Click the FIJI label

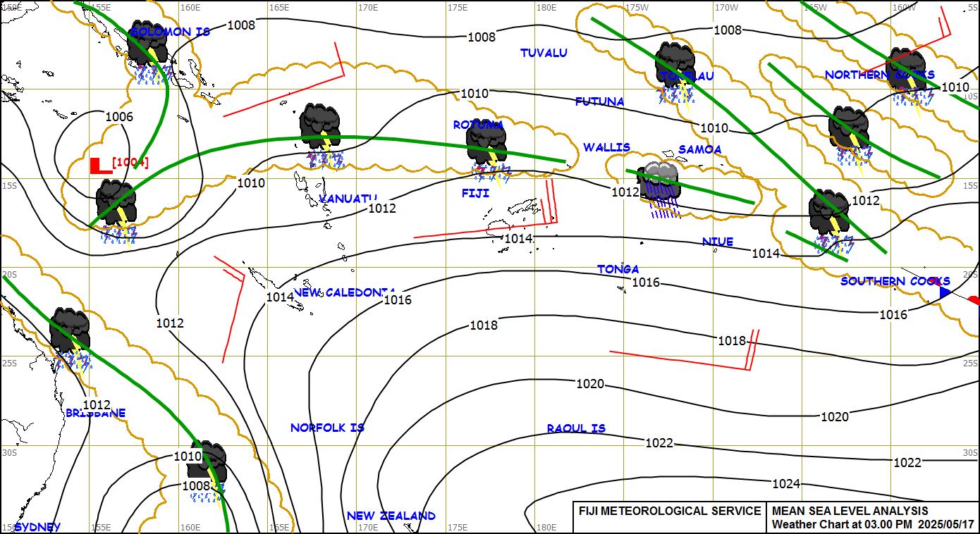point(475,193)
